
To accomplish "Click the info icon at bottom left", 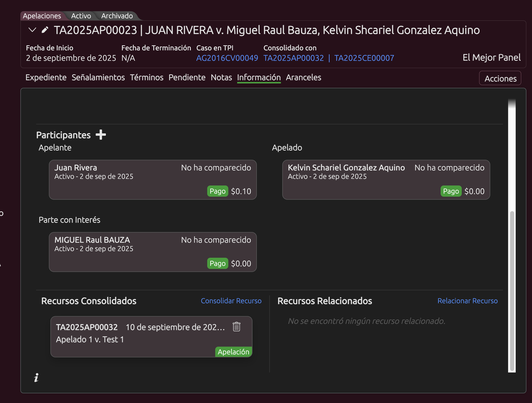I will pos(36,378).
